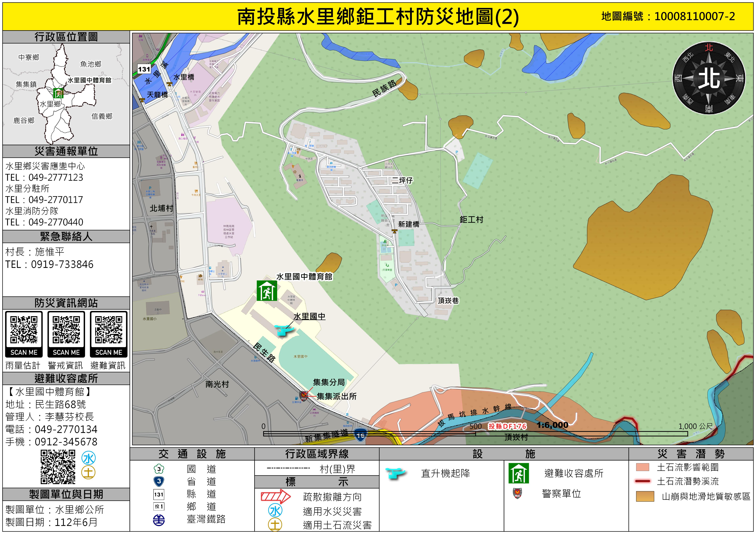756x534 pixels.
Task: Click the 災害通報單位 section header
Action: point(66,151)
